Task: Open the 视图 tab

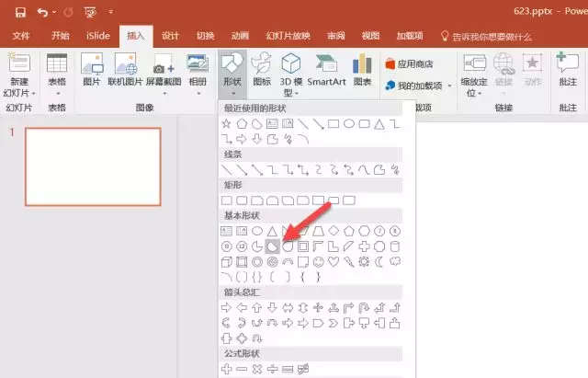Action: (370, 36)
